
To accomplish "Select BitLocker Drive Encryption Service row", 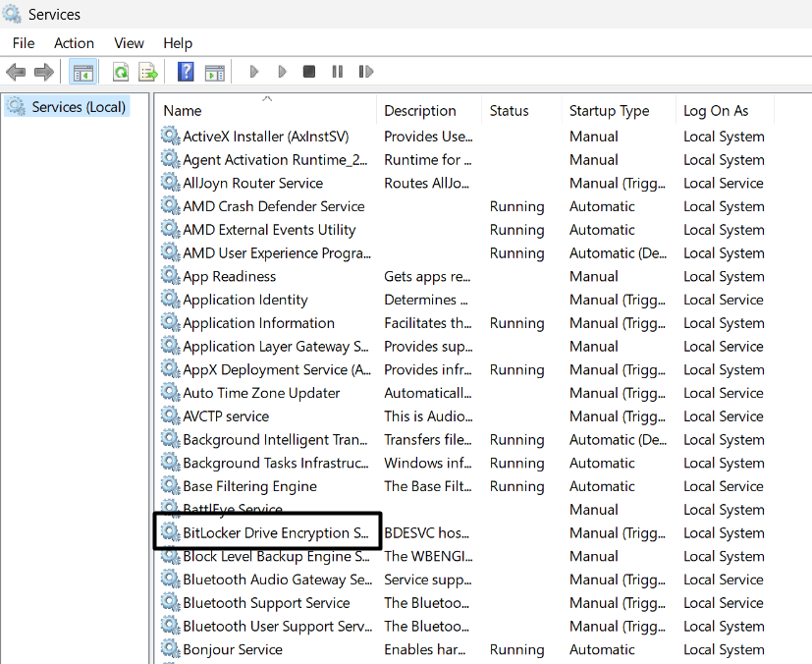I will click(275, 533).
